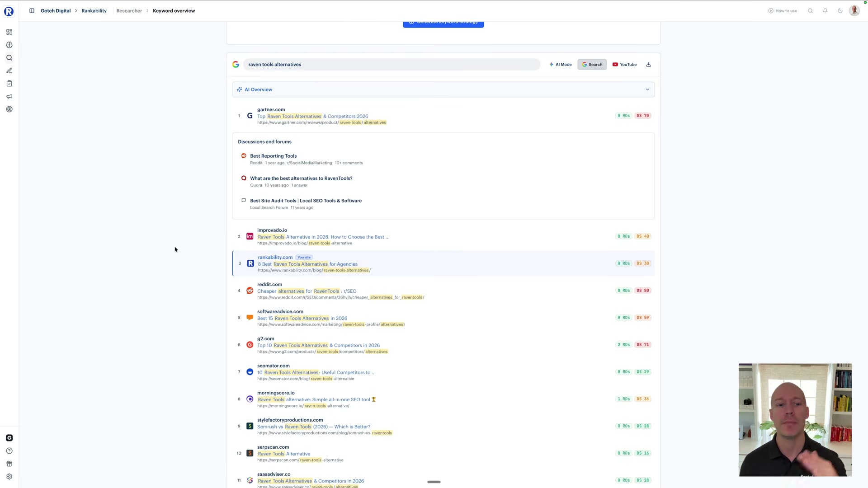The image size is (868, 488).
Task: Click the Google logo beside the search field
Action: point(236,65)
